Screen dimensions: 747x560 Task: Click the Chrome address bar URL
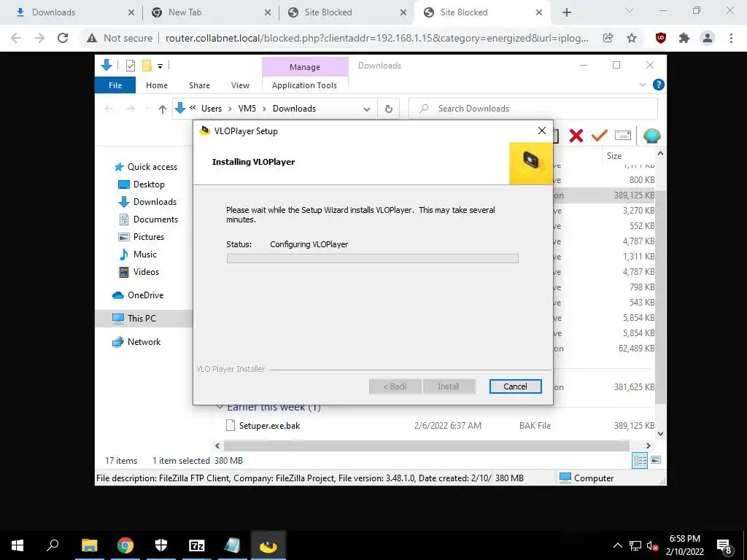point(377,38)
